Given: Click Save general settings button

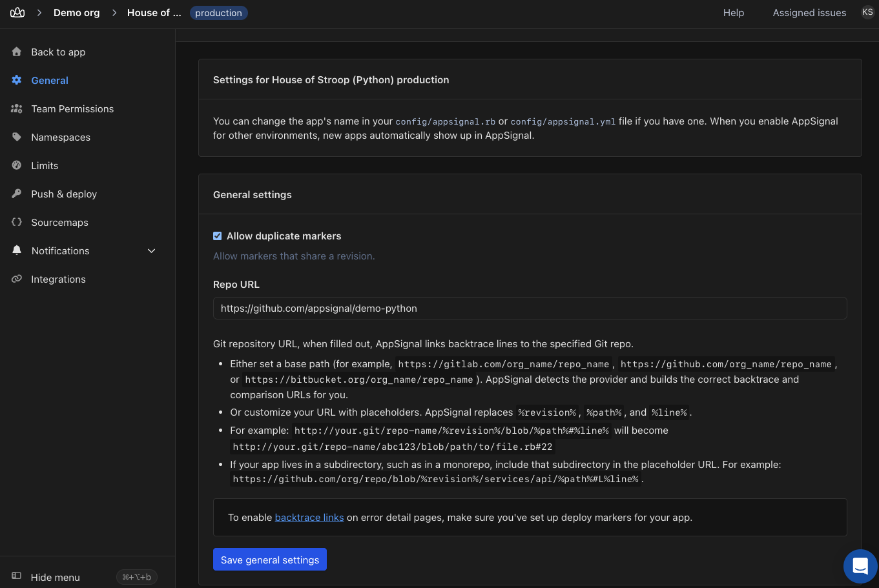Looking at the screenshot, I should coord(270,560).
